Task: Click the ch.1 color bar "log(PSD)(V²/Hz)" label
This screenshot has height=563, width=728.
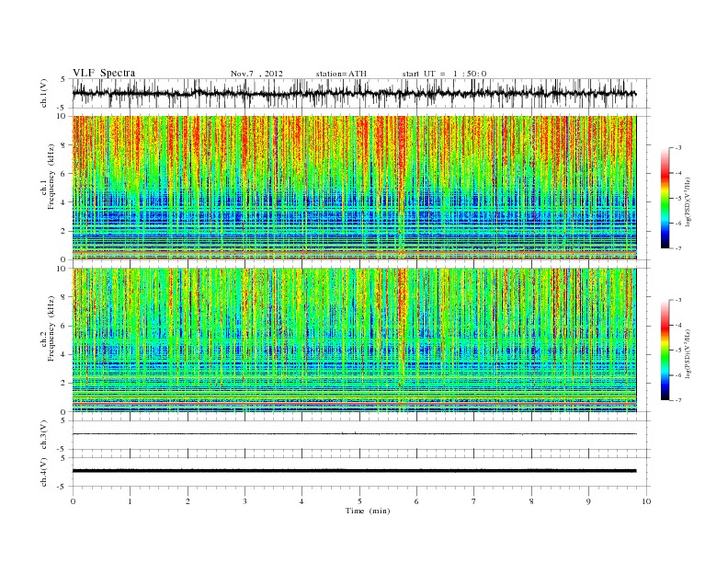Action: (689, 201)
